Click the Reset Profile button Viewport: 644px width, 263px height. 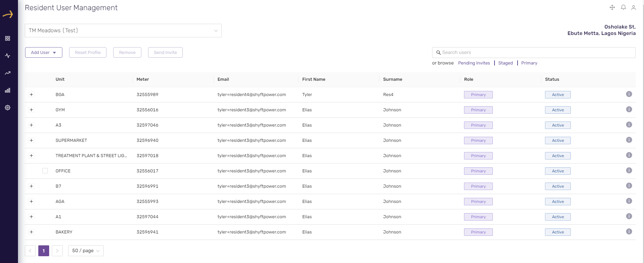pyautogui.click(x=88, y=53)
